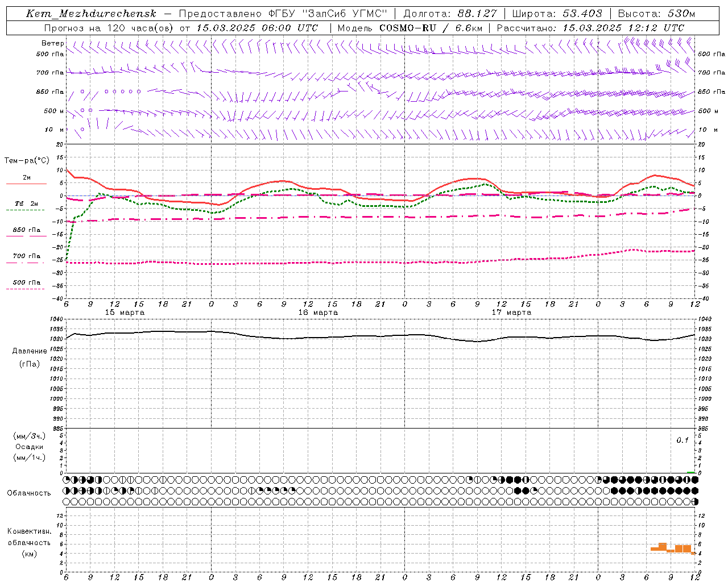Click the 16 марта date label
The height and width of the screenshot is (582, 728).
(x=318, y=313)
